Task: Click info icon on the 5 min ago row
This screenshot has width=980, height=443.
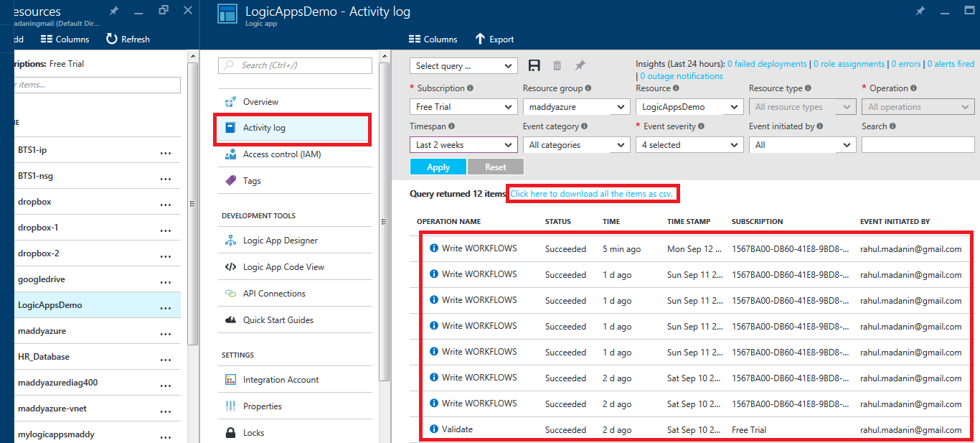Action: (x=434, y=248)
